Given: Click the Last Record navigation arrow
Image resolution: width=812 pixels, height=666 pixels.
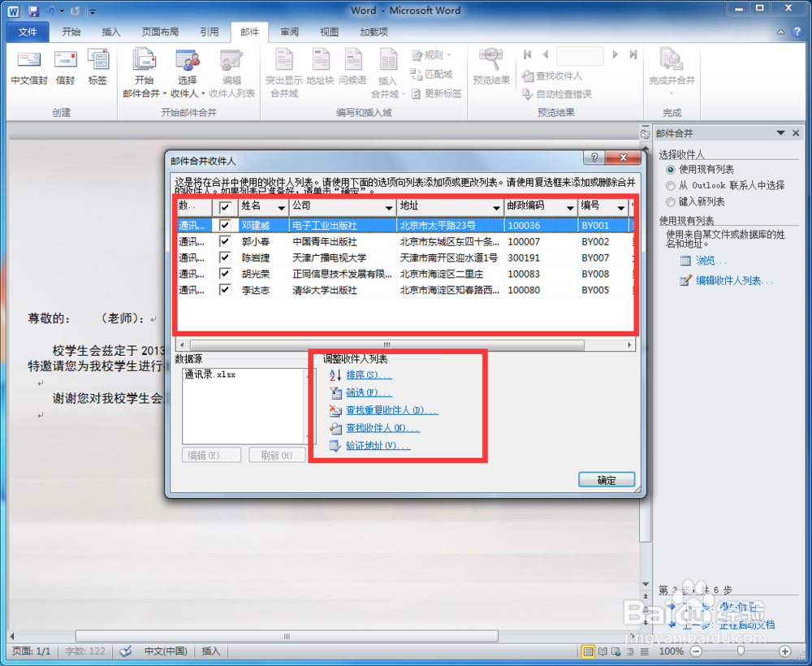Looking at the screenshot, I should [x=633, y=54].
